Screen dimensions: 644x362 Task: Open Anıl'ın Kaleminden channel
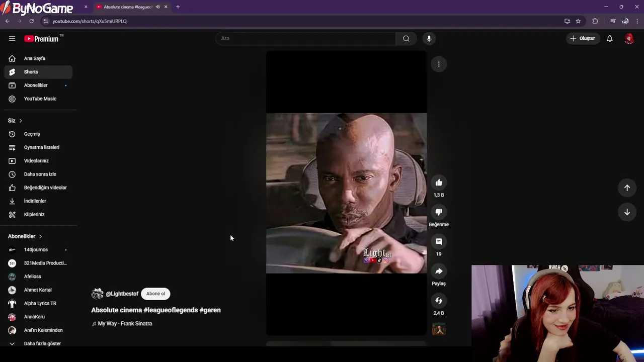38,330
